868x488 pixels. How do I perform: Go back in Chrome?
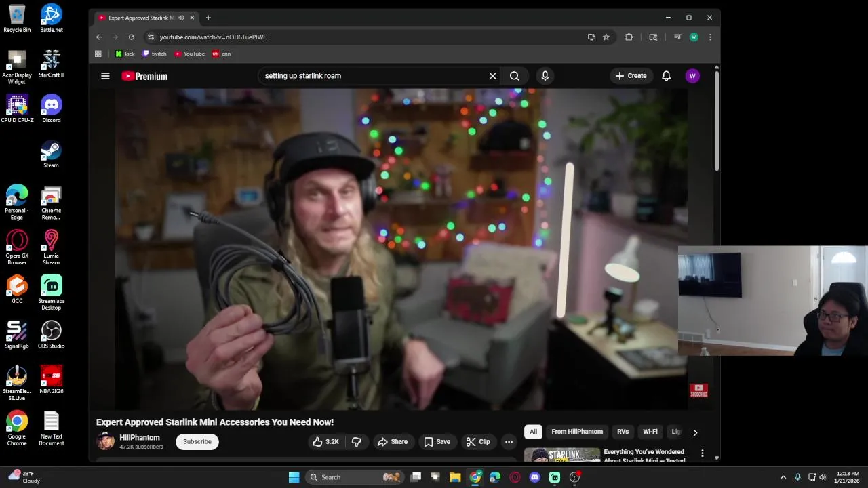pos(99,37)
